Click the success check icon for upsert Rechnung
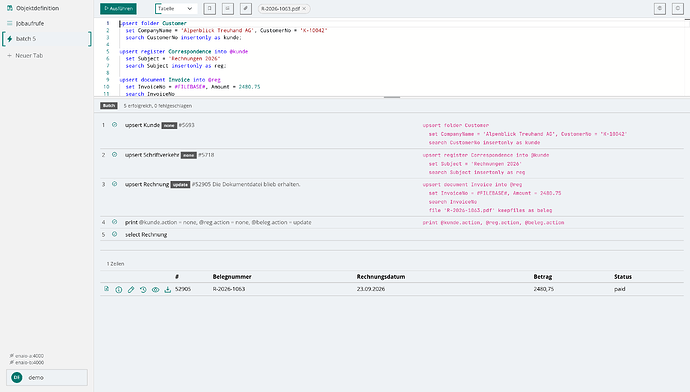 tap(114, 184)
